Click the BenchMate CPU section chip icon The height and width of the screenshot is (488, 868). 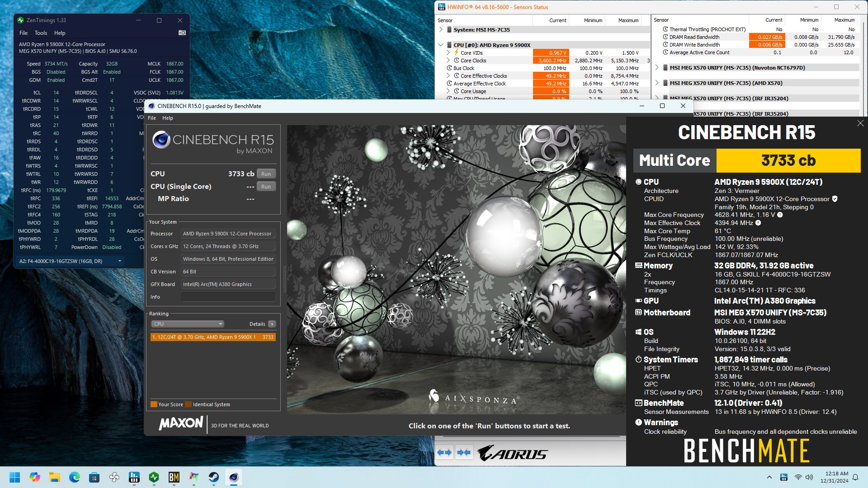(638, 182)
